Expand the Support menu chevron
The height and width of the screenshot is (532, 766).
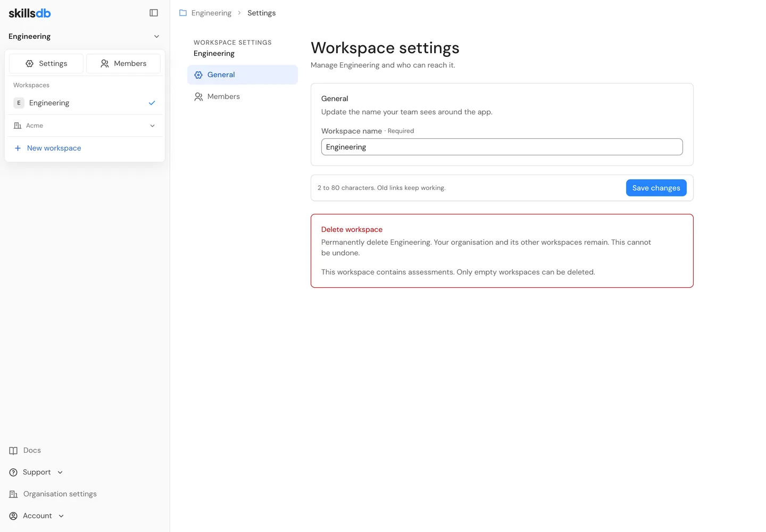[x=60, y=472]
